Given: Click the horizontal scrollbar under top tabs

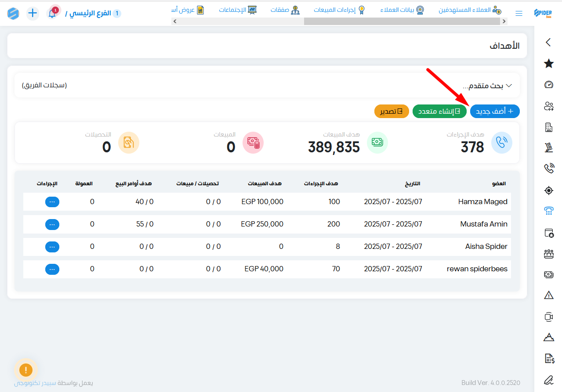Looking at the screenshot, I should coord(339,21).
